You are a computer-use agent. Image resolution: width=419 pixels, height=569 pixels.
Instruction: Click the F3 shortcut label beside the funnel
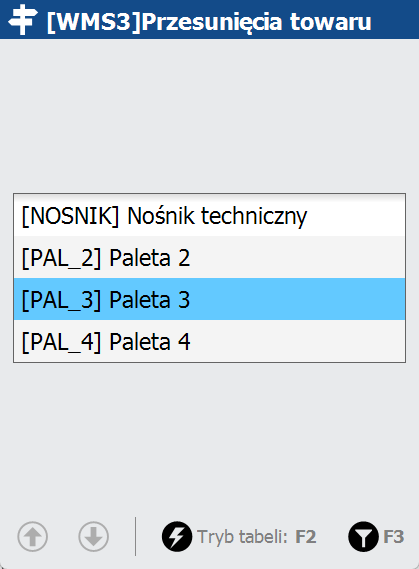click(393, 537)
